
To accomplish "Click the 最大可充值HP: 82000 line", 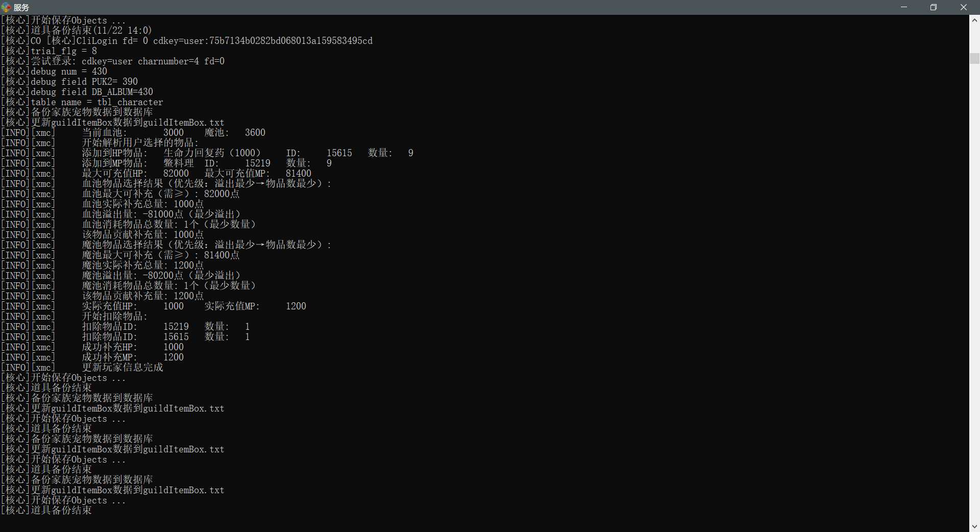I will click(156, 174).
